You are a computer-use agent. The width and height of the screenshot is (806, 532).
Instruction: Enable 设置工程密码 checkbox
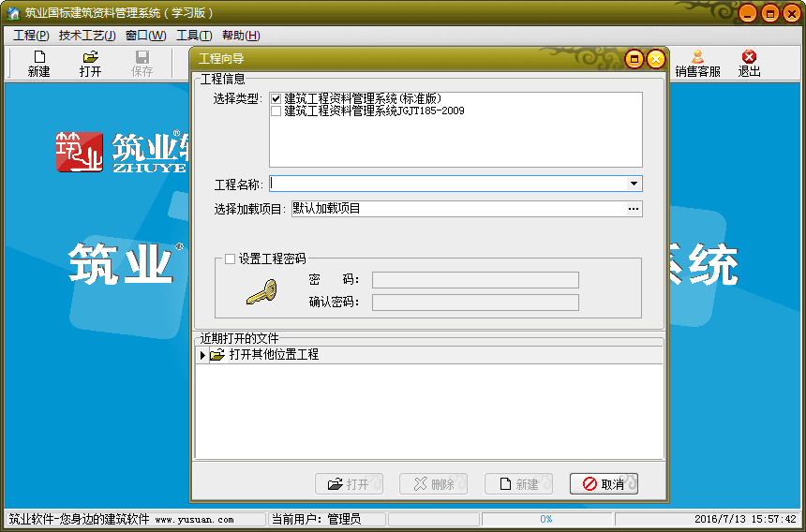coord(230,259)
